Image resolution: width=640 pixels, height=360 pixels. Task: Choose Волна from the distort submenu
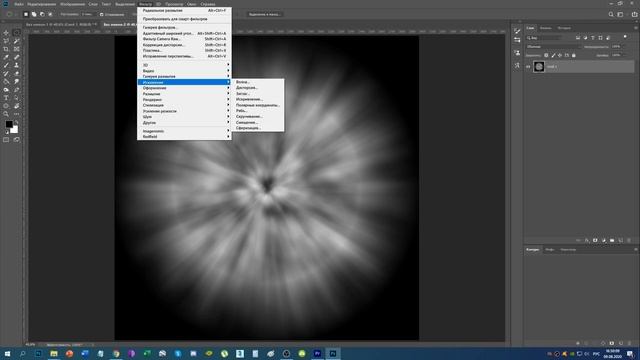258,82
